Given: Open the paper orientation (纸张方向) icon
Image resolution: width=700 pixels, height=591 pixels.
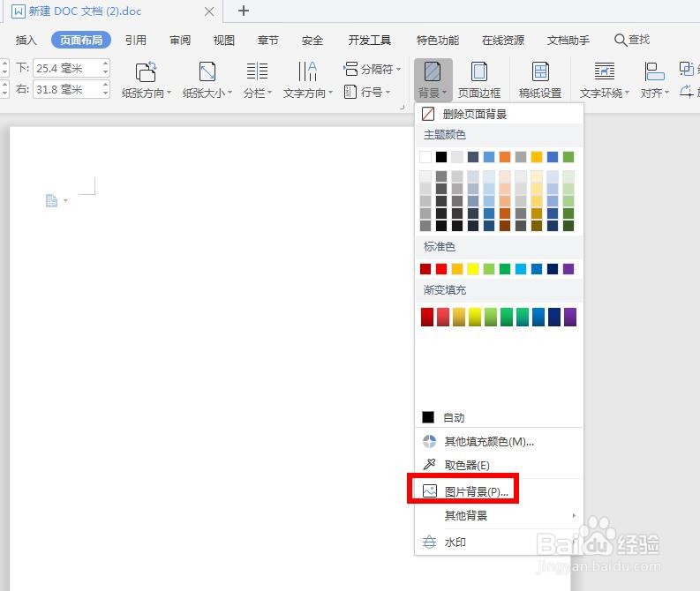Looking at the screenshot, I should click(146, 71).
